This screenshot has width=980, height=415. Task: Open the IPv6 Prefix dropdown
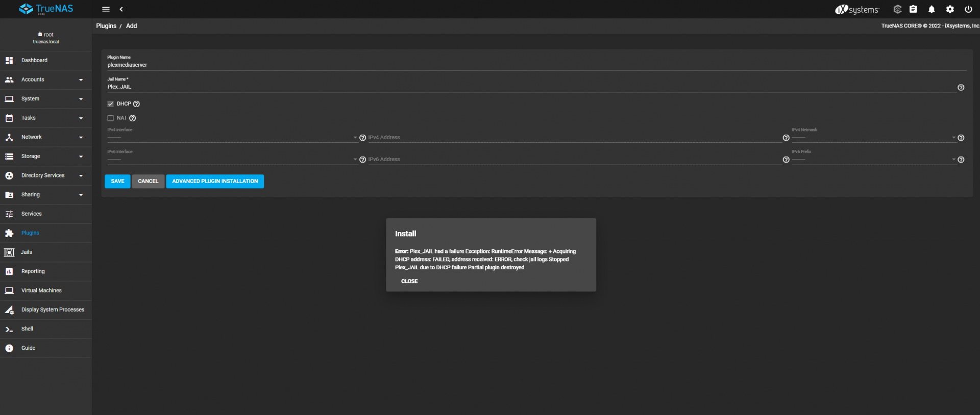874,160
